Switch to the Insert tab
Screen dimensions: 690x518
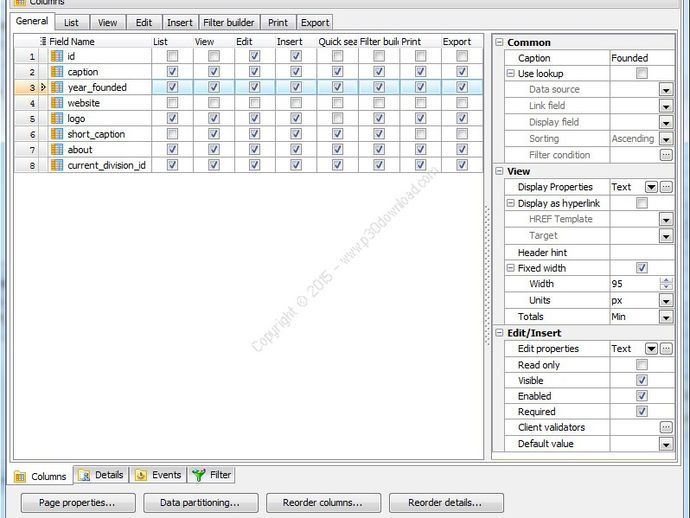(x=180, y=22)
